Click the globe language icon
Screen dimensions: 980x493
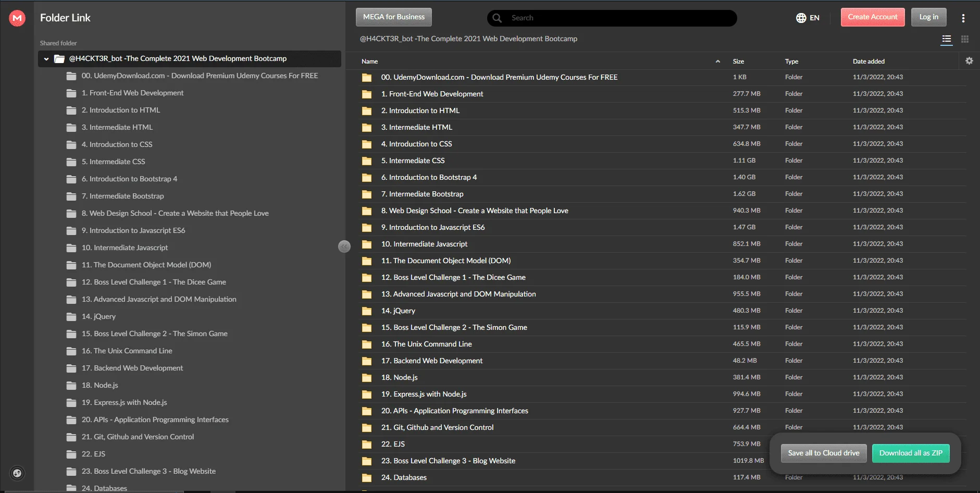(x=801, y=18)
